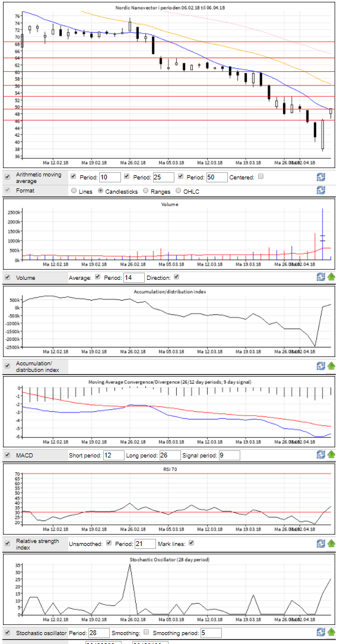Toggle the RSI Unsmoothed checkbox

click(109, 543)
